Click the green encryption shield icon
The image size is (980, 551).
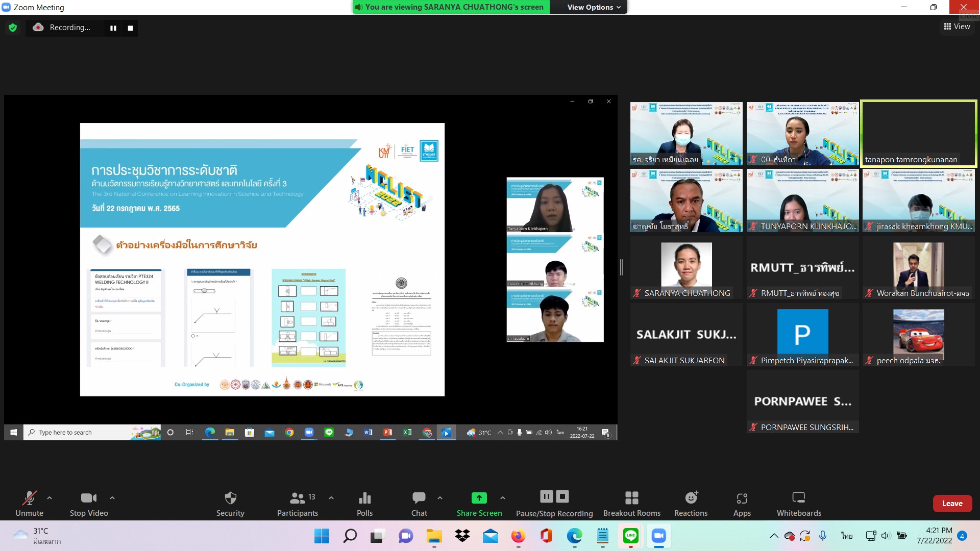[13, 28]
